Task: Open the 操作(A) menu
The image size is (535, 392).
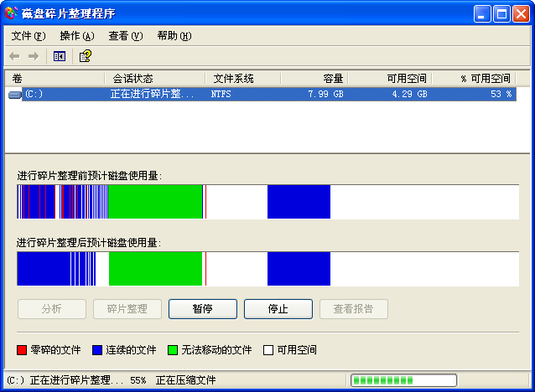Action: (77, 36)
